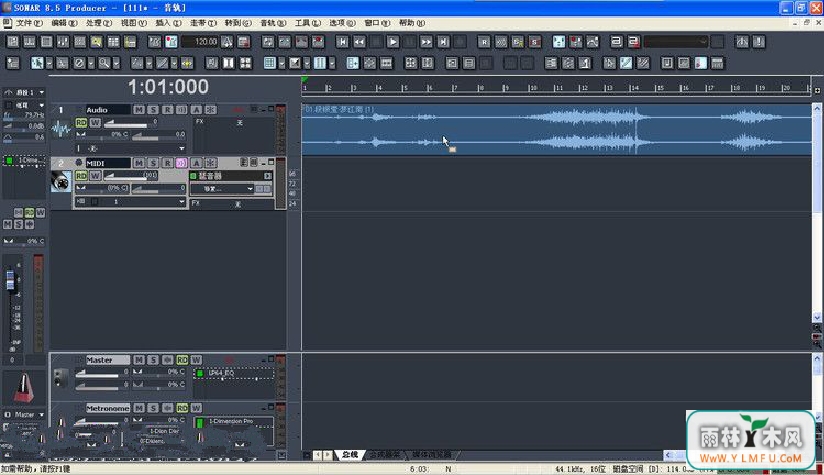824x475 pixels.
Task: Click the S toolbar icon with red mark
Action: tap(534, 42)
